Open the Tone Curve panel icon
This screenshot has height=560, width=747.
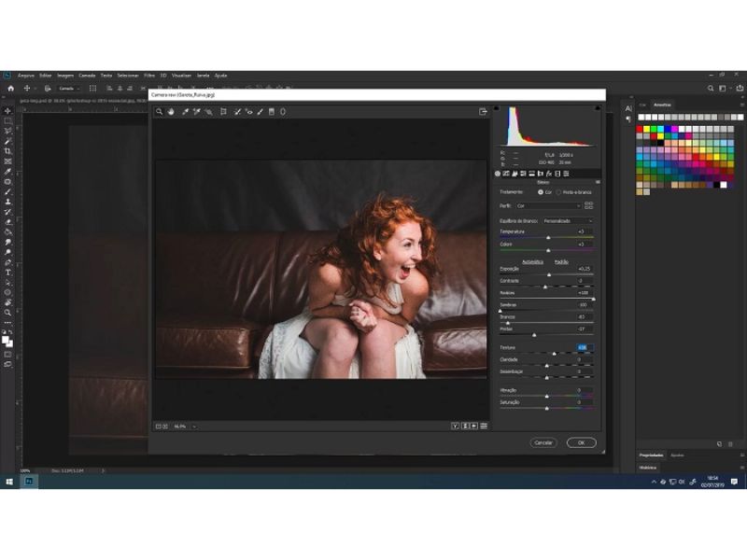pyautogui.click(x=505, y=174)
